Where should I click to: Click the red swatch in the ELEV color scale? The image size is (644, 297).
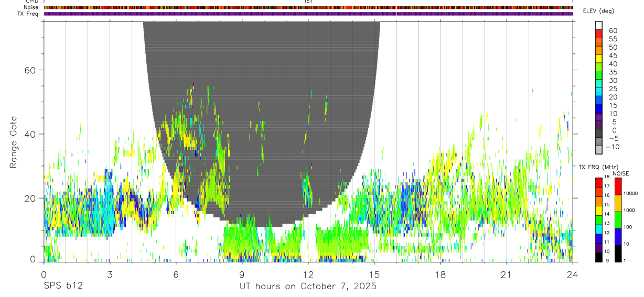point(599,34)
